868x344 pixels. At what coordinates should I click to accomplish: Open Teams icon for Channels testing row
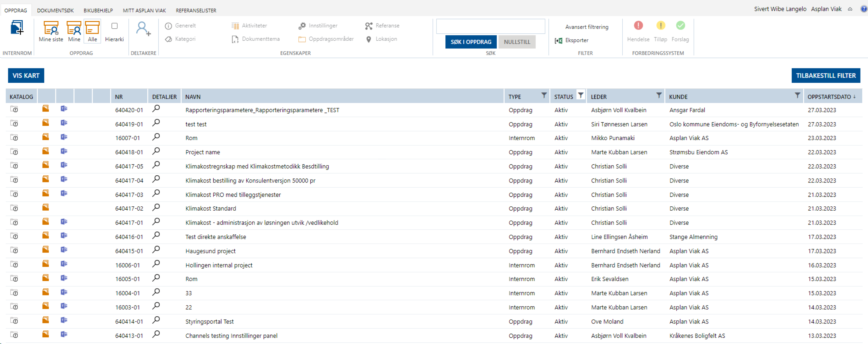(x=64, y=334)
